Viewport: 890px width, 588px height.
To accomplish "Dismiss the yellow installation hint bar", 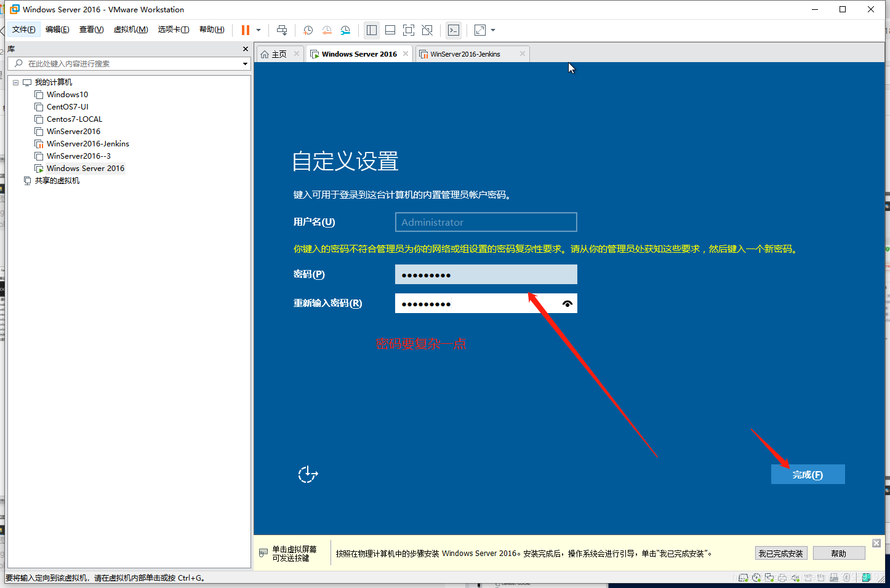I will (876, 543).
